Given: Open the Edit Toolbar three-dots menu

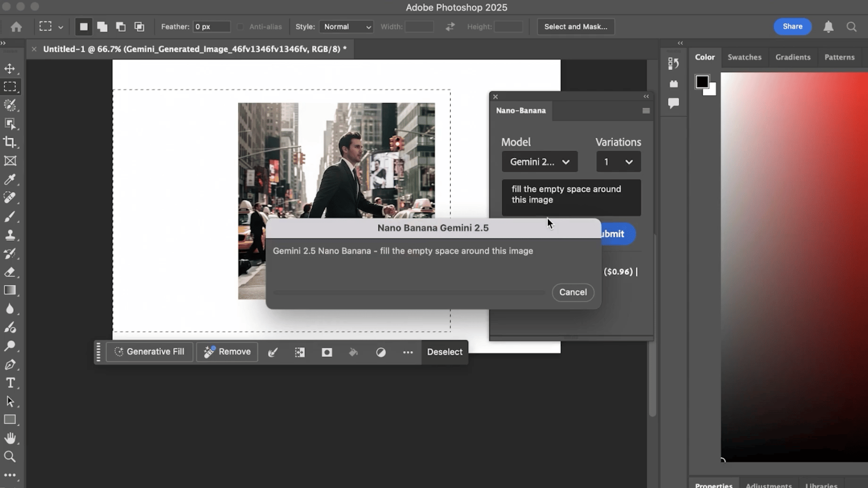Looking at the screenshot, I should (10, 475).
